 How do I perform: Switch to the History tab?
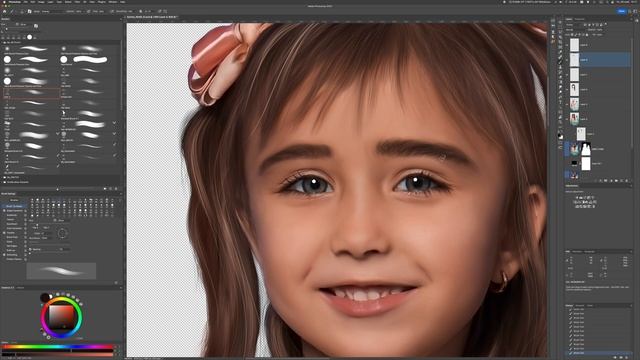tap(569, 305)
